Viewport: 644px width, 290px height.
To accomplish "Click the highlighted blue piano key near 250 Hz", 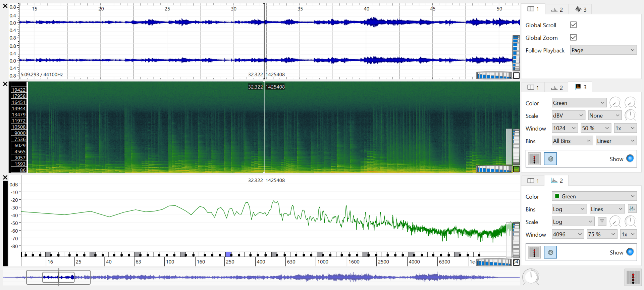I will tap(228, 254).
